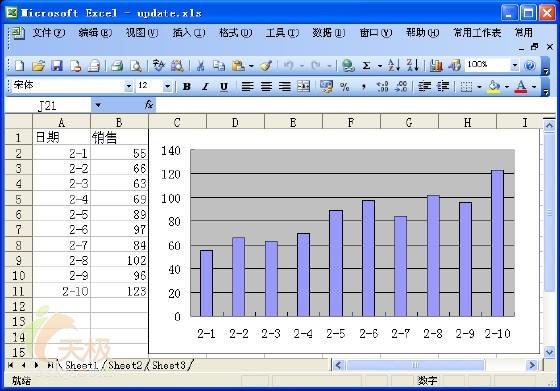Click Increase Decimal icon

[382, 86]
